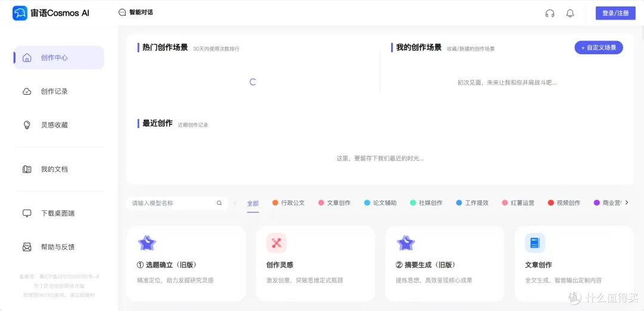Click the ICP 备案号 text in the sidebar

(58, 276)
